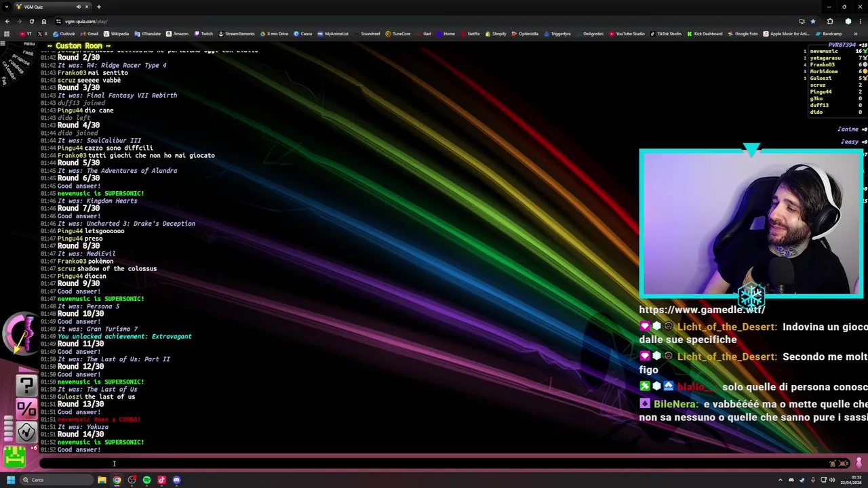Click the pink level bars stack
Screen dimensions: 868x488
point(8,428)
